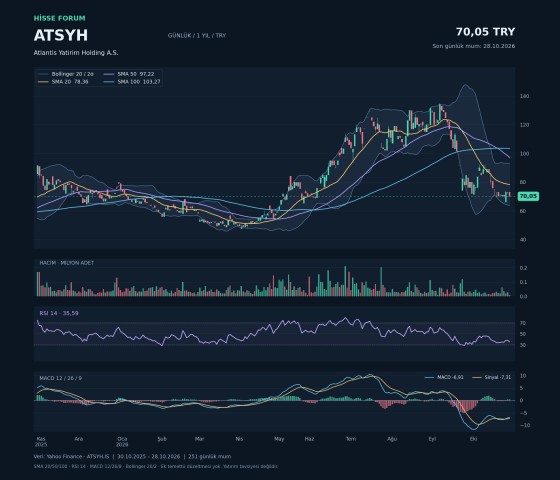
Task: Click the 70,05 TRY price header
Action: 485,32
